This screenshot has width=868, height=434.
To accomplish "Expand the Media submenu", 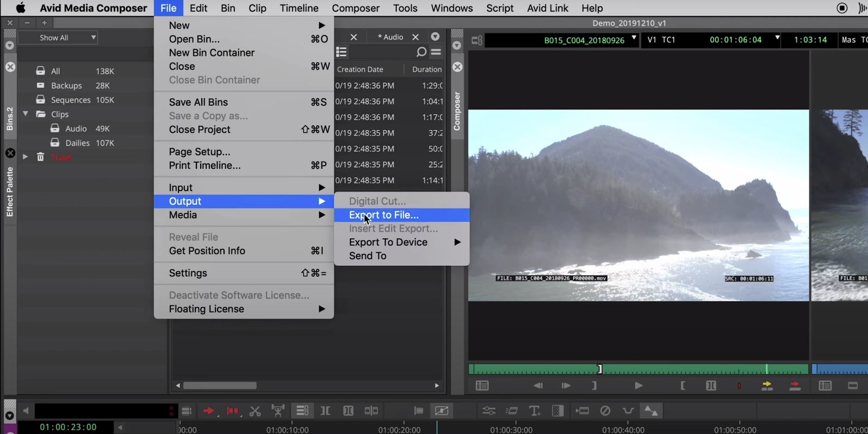I will click(244, 215).
